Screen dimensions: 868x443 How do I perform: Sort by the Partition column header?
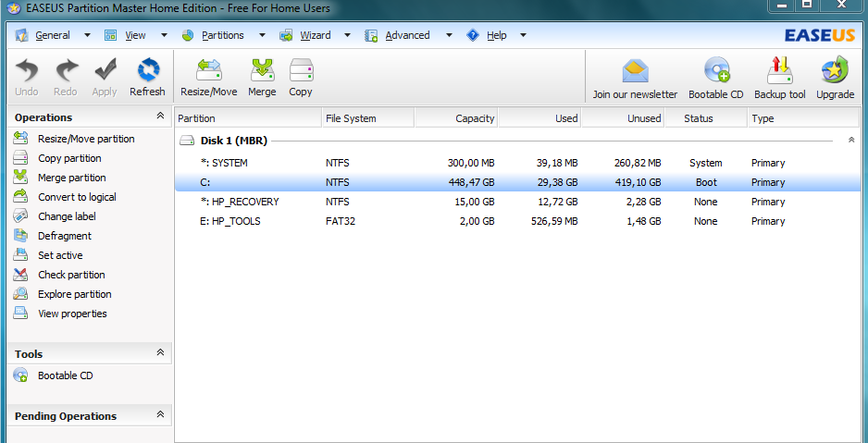(248, 118)
